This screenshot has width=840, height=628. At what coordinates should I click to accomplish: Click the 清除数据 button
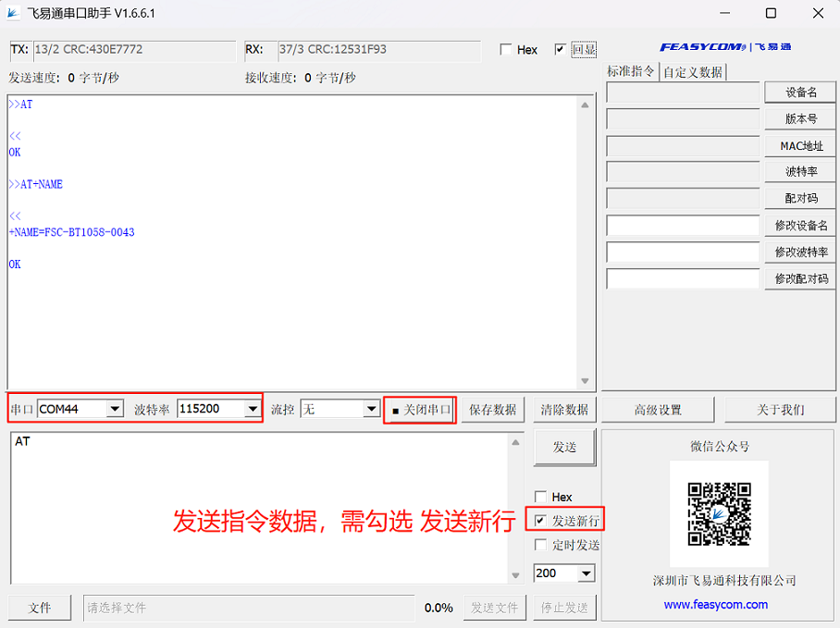tap(564, 410)
